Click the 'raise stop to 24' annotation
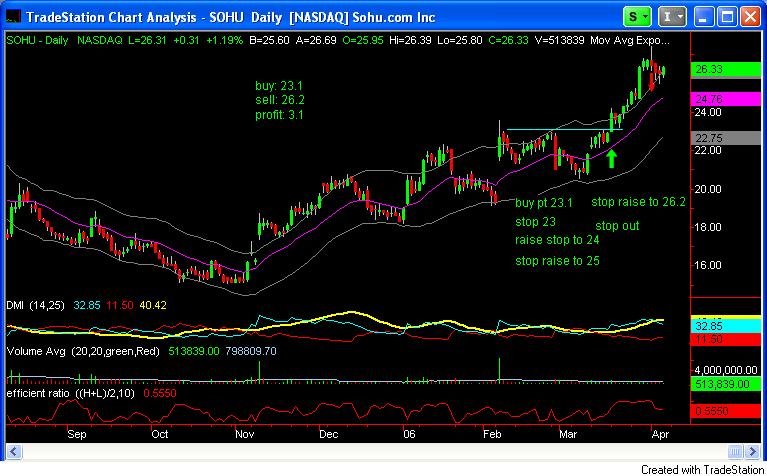 coord(557,240)
